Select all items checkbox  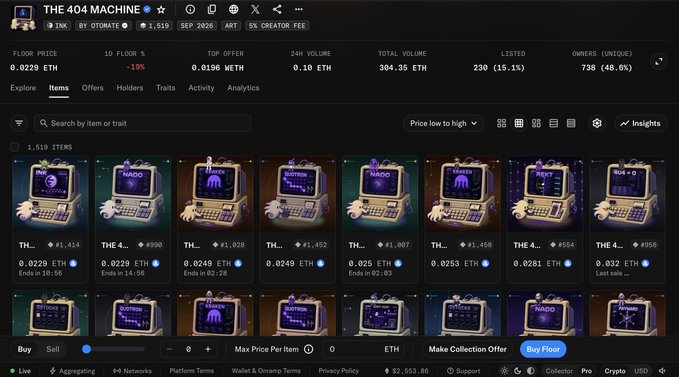click(x=15, y=147)
